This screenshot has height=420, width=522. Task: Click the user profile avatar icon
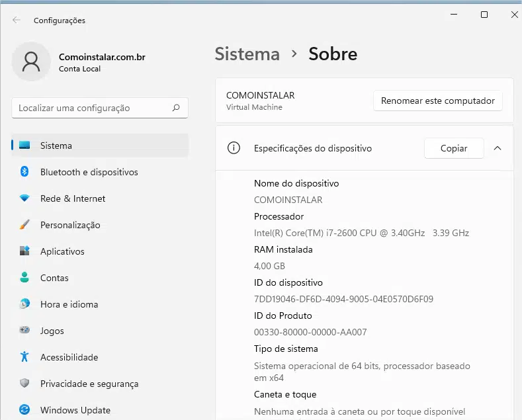[31, 62]
